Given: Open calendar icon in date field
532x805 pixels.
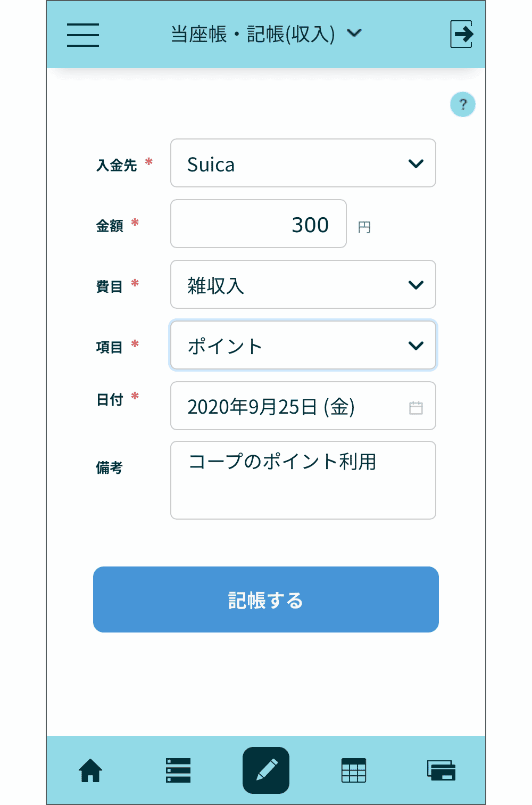Looking at the screenshot, I should [x=416, y=408].
